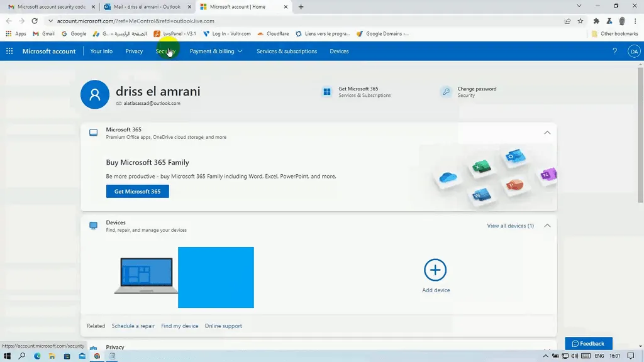Screen dimensions: 644x362
Task: Reload the page using refresh icon
Action: 35,21
